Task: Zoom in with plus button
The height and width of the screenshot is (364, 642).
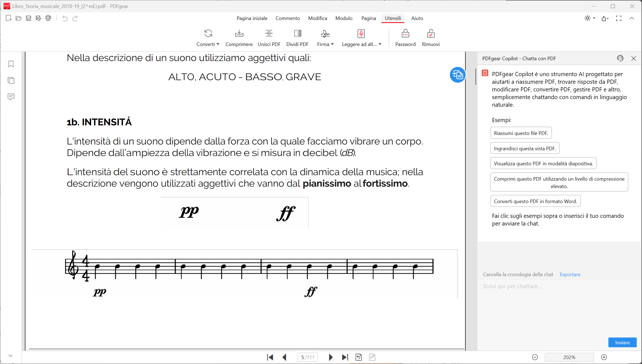Action: [x=604, y=357]
